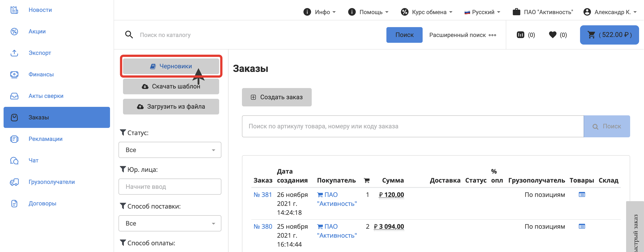Click the Юр. лица input field

click(x=170, y=187)
